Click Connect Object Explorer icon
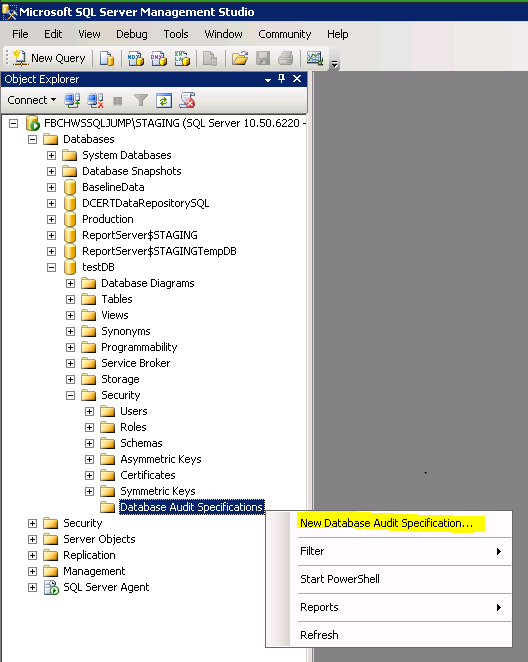The height and width of the screenshot is (662, 528). 72,100
